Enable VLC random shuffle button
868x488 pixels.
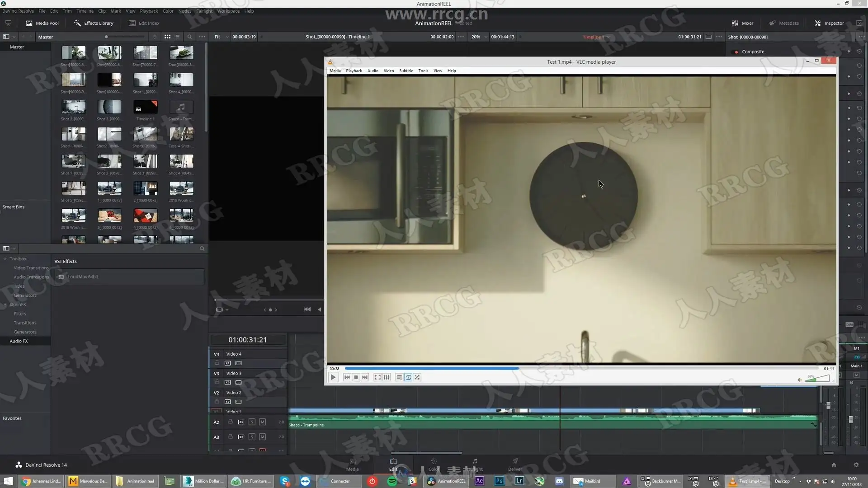(x=417, y=377)
